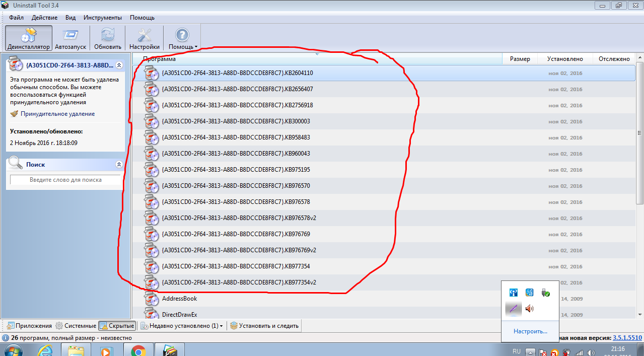The width and height of the screenshot is (644, 356).
Task: Sort list by Программа column header
Action: (318, 59)
